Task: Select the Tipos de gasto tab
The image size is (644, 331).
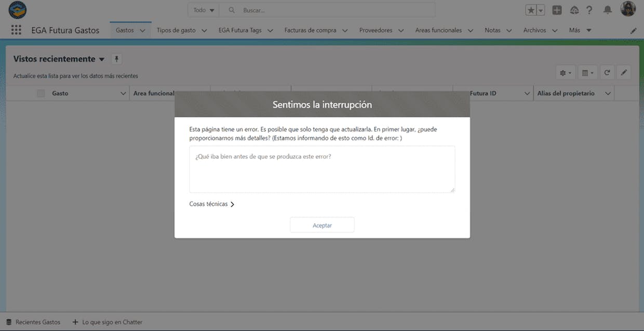Action: 176,30
